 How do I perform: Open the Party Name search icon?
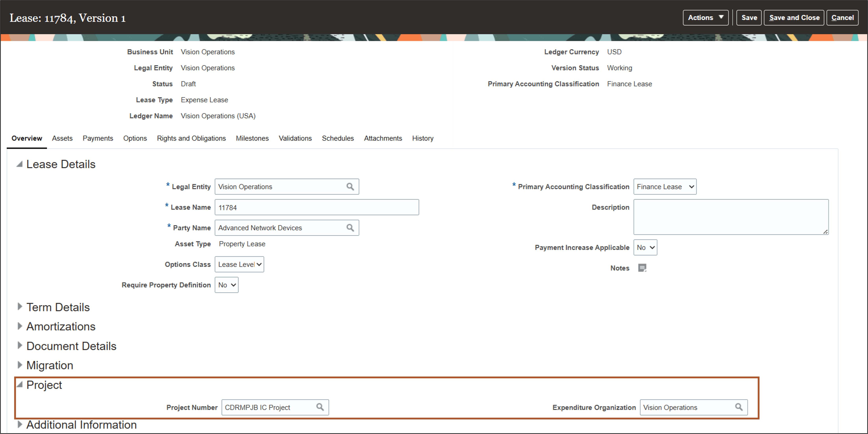(351, 228)
